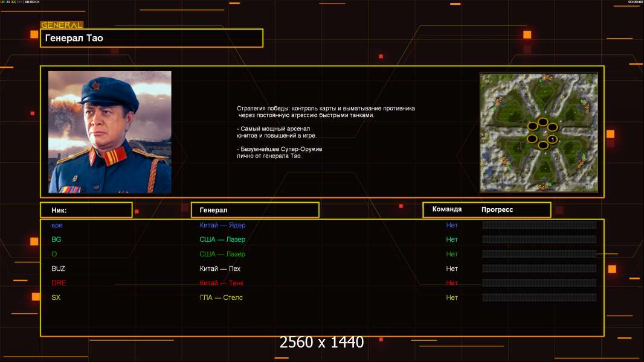Click team value "Нет" in O's row

coord(452,254)
